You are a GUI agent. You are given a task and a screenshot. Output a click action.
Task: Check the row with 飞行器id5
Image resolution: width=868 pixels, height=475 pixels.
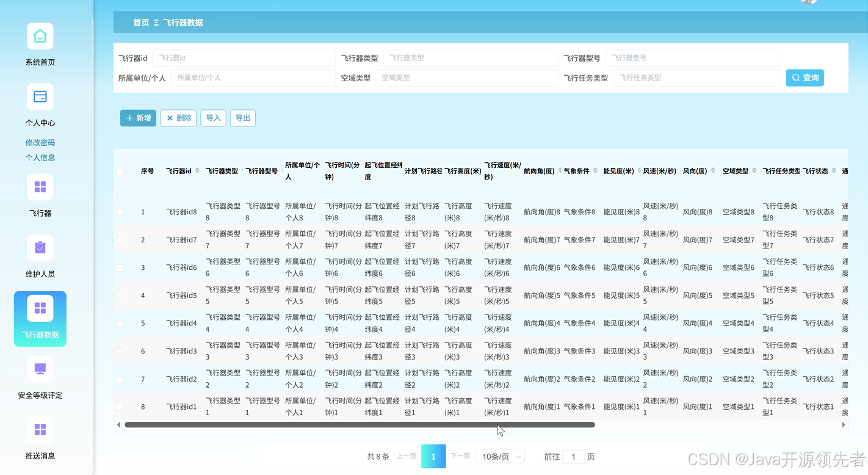pos(120,296)
